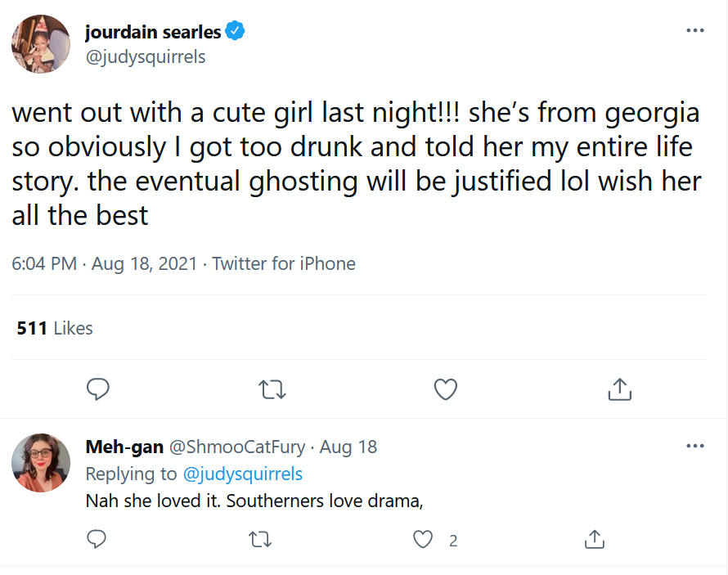The height and width of the screenshot is (575, 728).
Task: Reply to the main tweet
Action: coord(97,389)
